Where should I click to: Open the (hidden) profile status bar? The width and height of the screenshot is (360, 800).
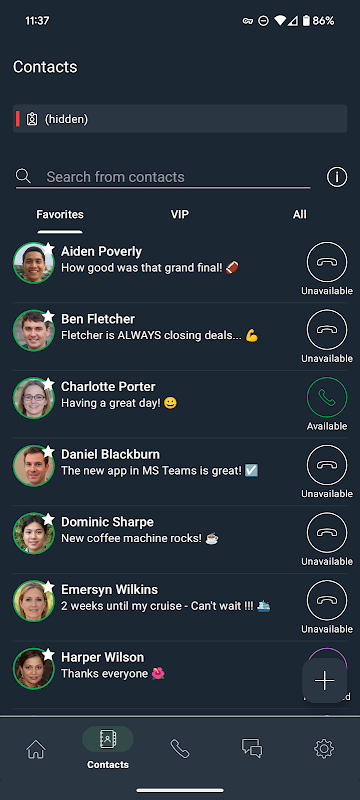[180, 119]
